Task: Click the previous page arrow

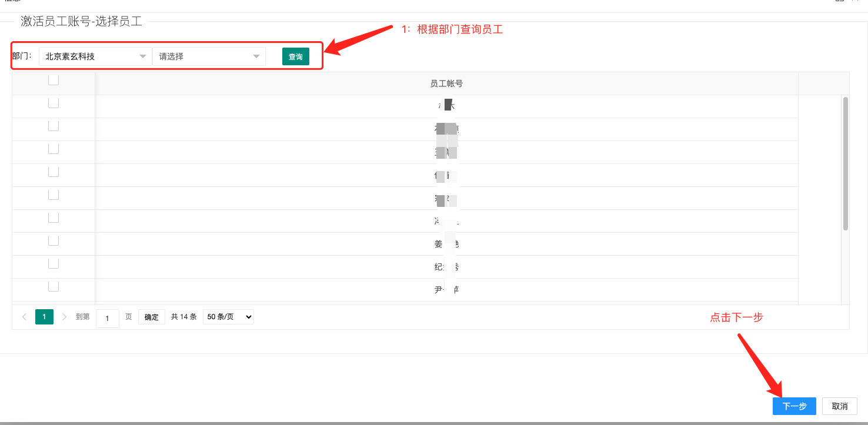Action: coord(24,317)
